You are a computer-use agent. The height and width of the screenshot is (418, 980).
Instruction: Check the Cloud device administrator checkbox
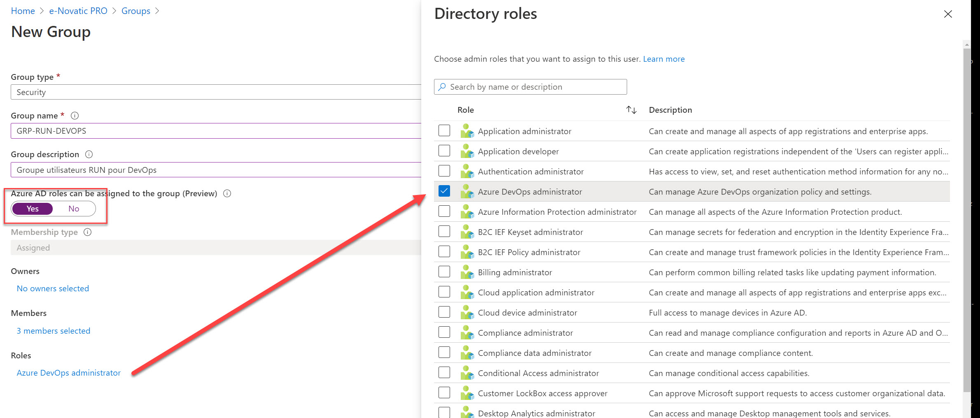444,312
